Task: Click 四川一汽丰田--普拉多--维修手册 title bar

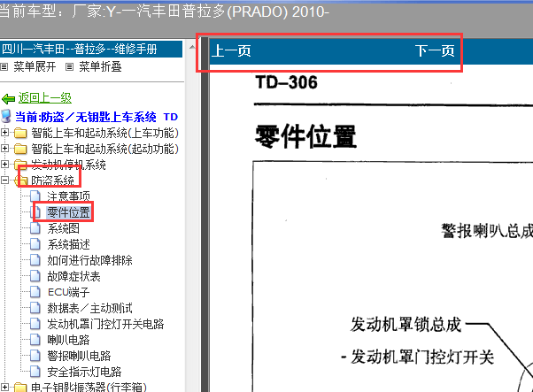Action: coord(91,49)
